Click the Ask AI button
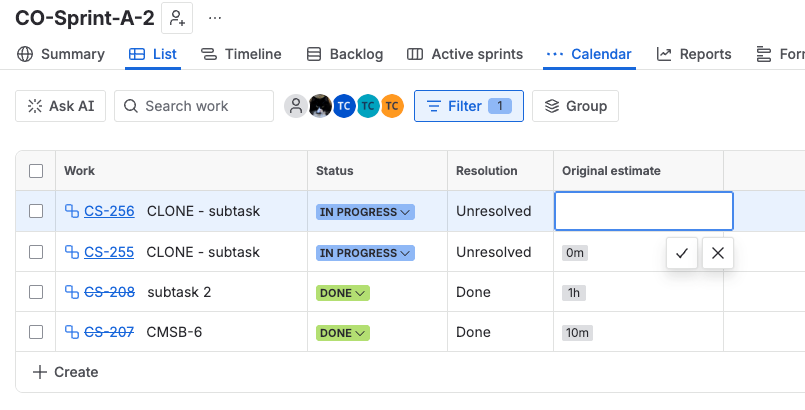Screen dimensions: 805x410 pyautogui.click(x=61, y=106)
